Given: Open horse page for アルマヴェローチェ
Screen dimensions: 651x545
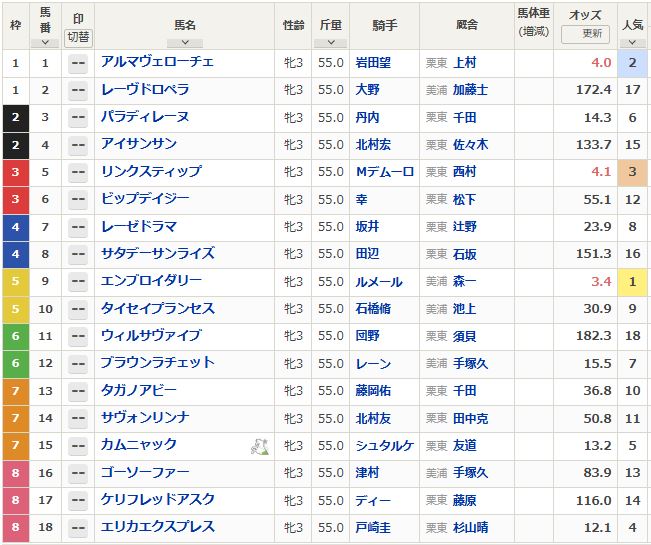Looking at the screenshot, I should (x=157, y=62).
